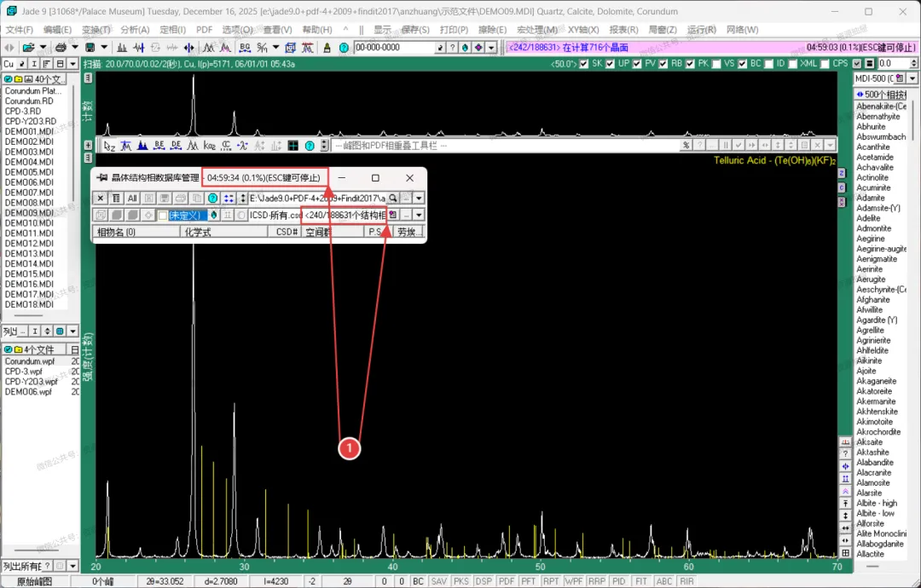This screenshot has width=921, height=588.
Task: Click the BG background removal icon
Action: tap(245, 48)
